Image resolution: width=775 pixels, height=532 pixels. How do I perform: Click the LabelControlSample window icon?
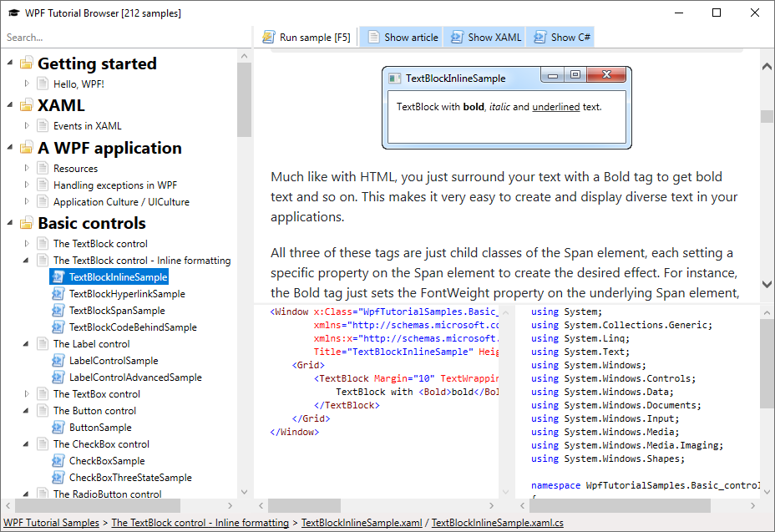57,360
